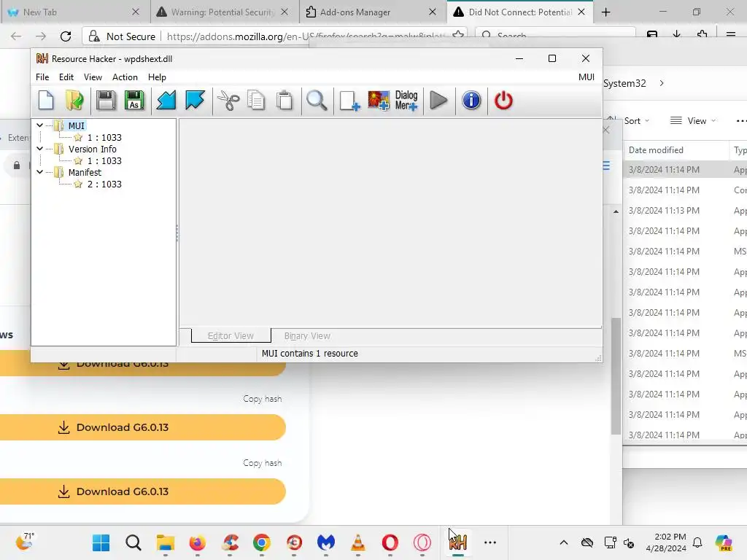Collapse the Manifest tree node

[x=40, y=172]
